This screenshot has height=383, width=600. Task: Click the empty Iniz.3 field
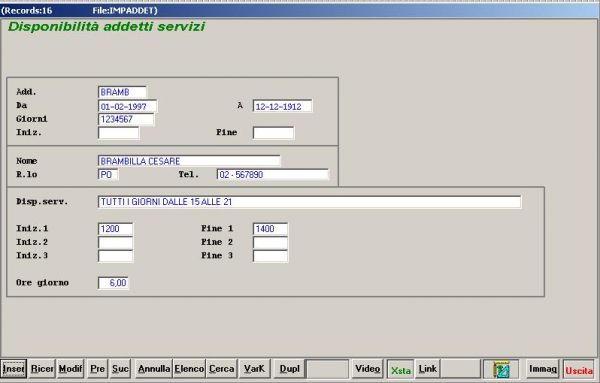(x=115, y=256)
